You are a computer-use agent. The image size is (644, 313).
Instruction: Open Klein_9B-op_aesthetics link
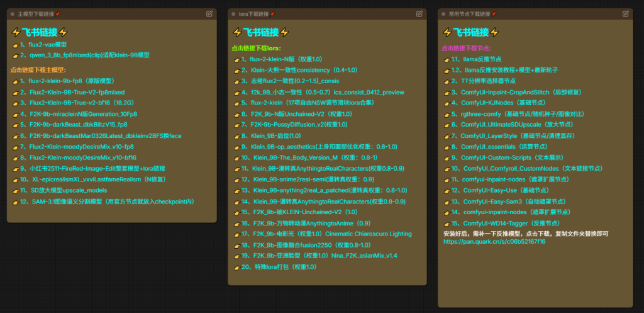tap(319, 147)
